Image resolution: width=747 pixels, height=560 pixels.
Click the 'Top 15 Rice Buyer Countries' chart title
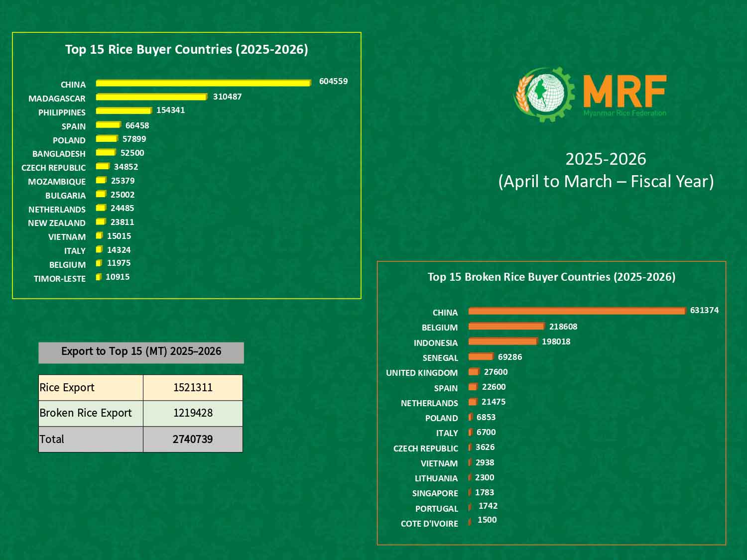point(186,49)
